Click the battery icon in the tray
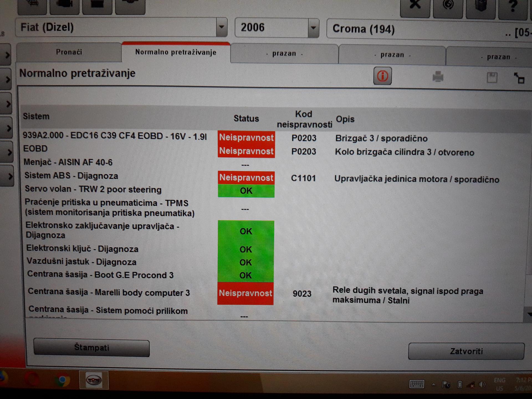This screenshot has height=399, width=532. click(x=460, y=385)
